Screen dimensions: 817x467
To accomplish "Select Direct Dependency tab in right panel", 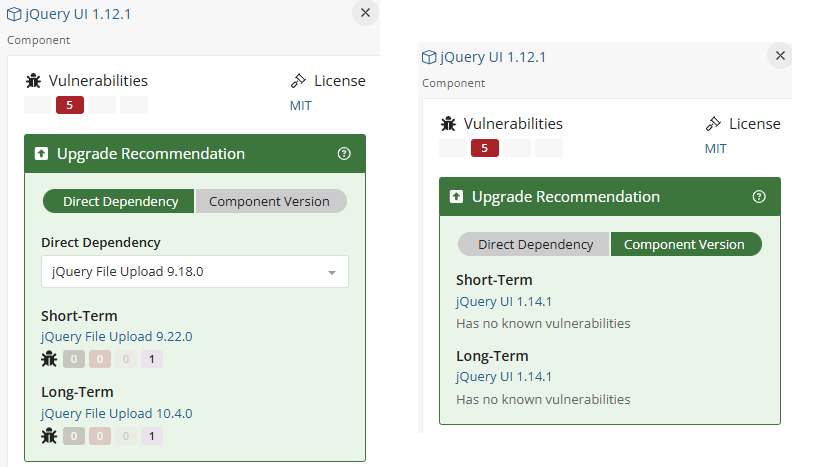I will coord(534,244).
